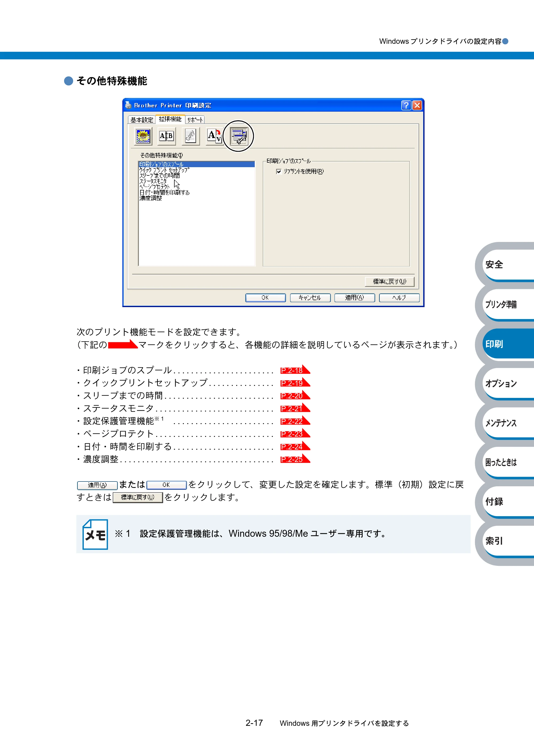Select 印刷ジョブのスプール in the list
534x756 pixels.
(x=197, y=164)
